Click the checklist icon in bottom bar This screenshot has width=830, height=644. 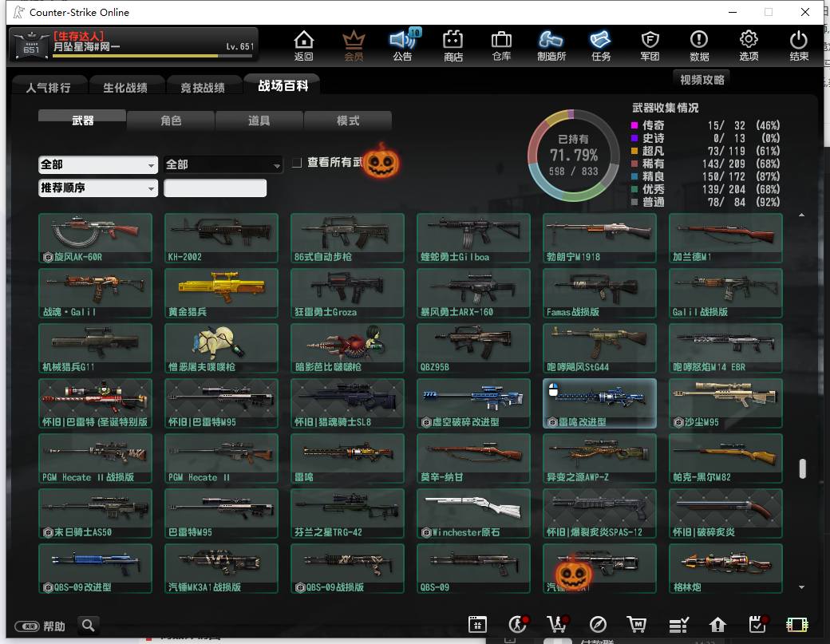point(678,625)
